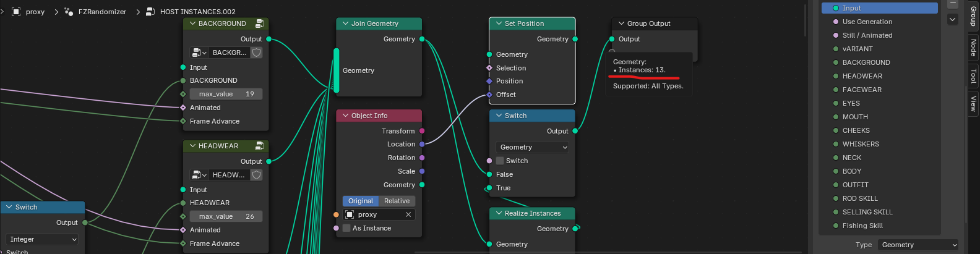Open the Geometry type dropdown in Switch node
Screen dimensions: 980x254
coord(532,147)
